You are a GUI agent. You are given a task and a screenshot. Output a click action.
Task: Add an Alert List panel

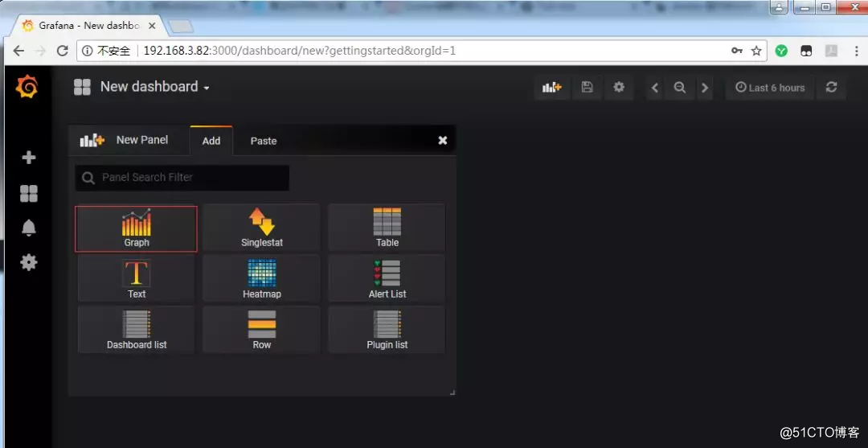pos(387,278)
